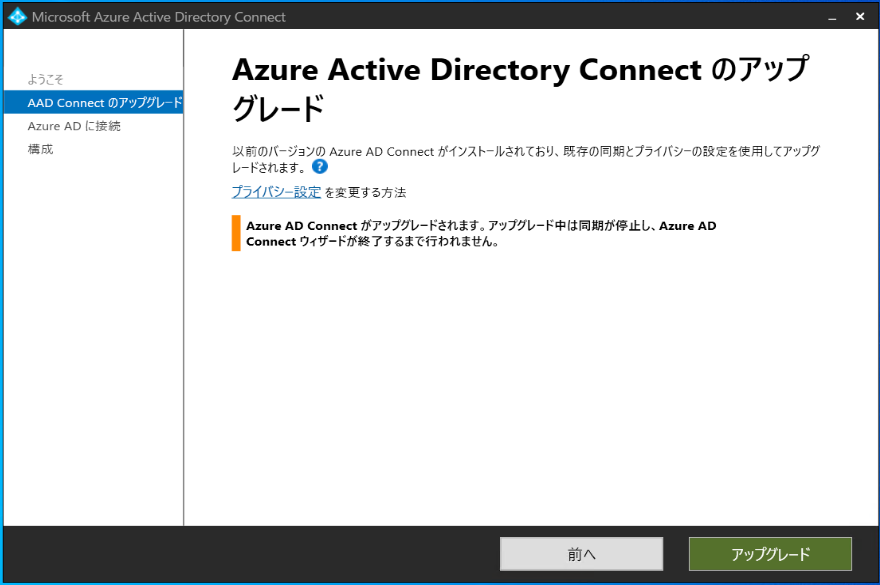Image resolution: width=880 pixels, height=585 pixels.
Task: Click the を変更する方法 text
Action: [x=366, y=192]
